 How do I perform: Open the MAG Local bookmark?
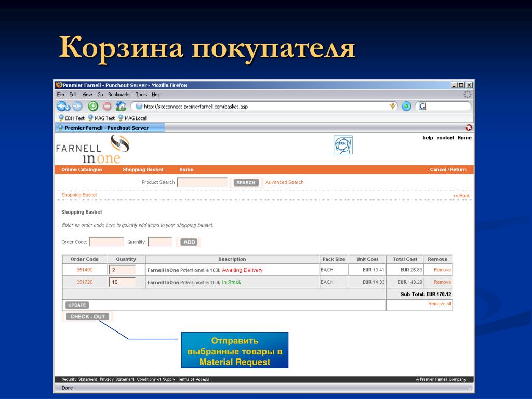click(x=132, y=118)
